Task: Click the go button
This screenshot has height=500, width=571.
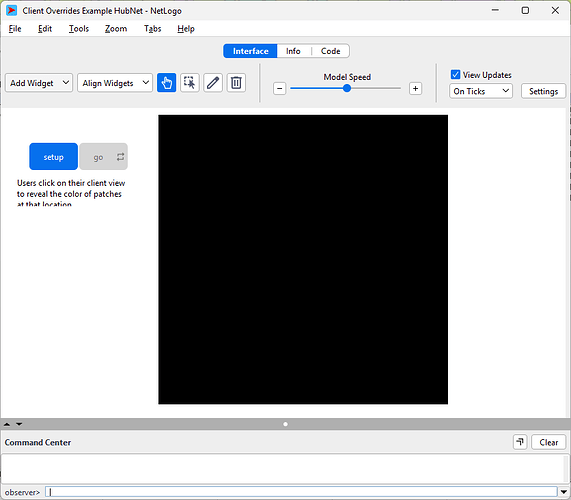Action: tap(103, 157)
